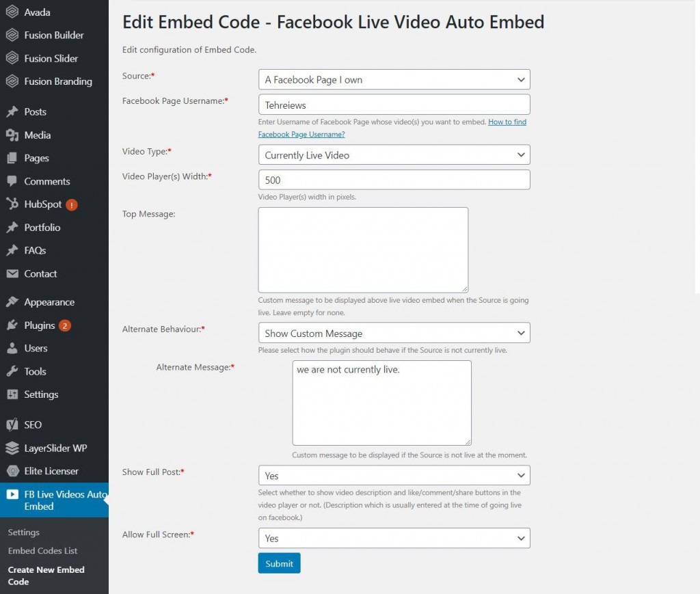This screenshot has width=700, height=594.
Task: Click the Users person icon
Action: [x=12, y=348]
